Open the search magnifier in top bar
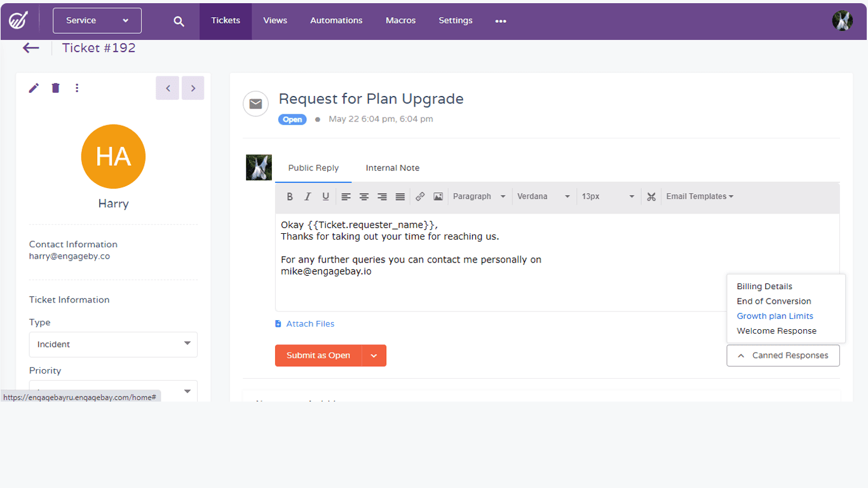The height and width of the screenshot is (488, 868). (179, 21)
